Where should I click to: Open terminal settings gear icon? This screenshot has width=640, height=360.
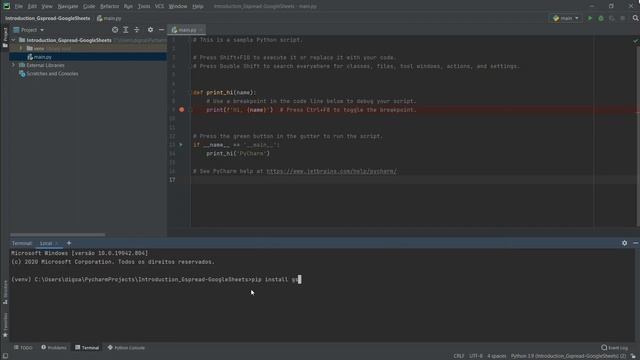tap(624, 243)
